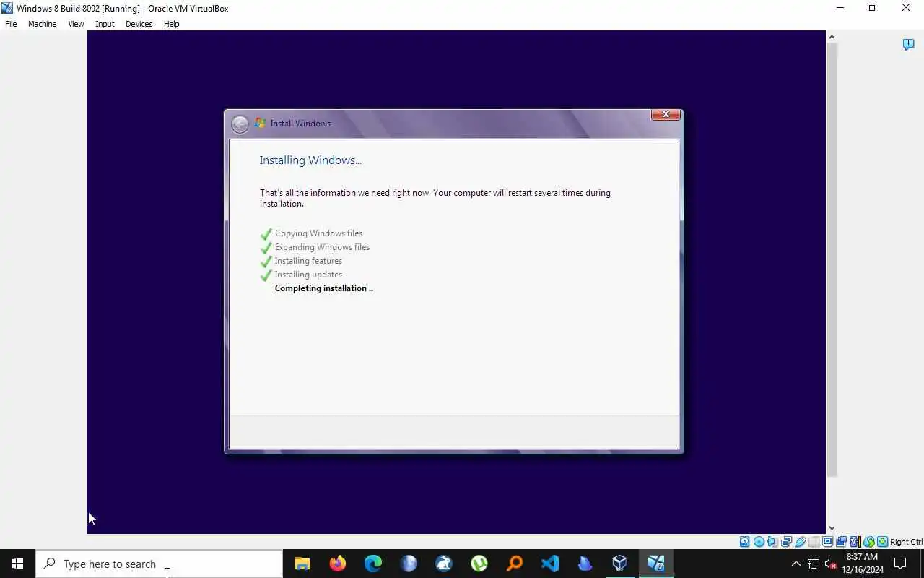Click the keyboard capture green arrow icon
Viewport: 924px width, 578px height.
(883, 542)
